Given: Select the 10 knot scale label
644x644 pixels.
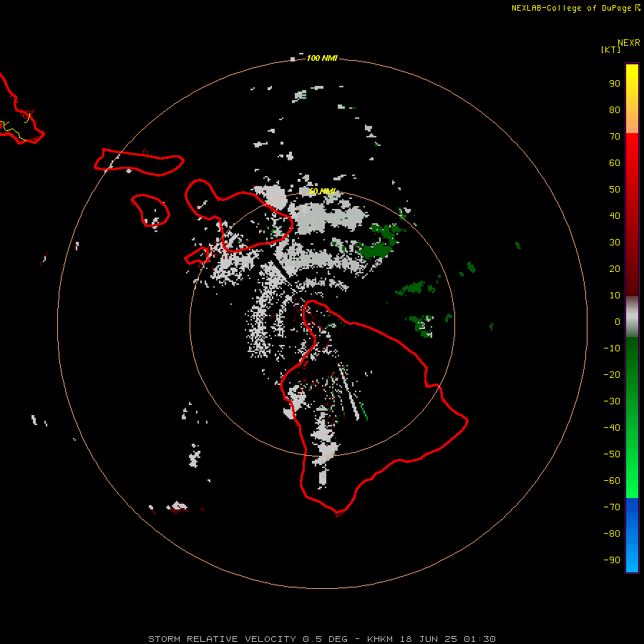Looking at the screenshot, I should pos(615,296).
